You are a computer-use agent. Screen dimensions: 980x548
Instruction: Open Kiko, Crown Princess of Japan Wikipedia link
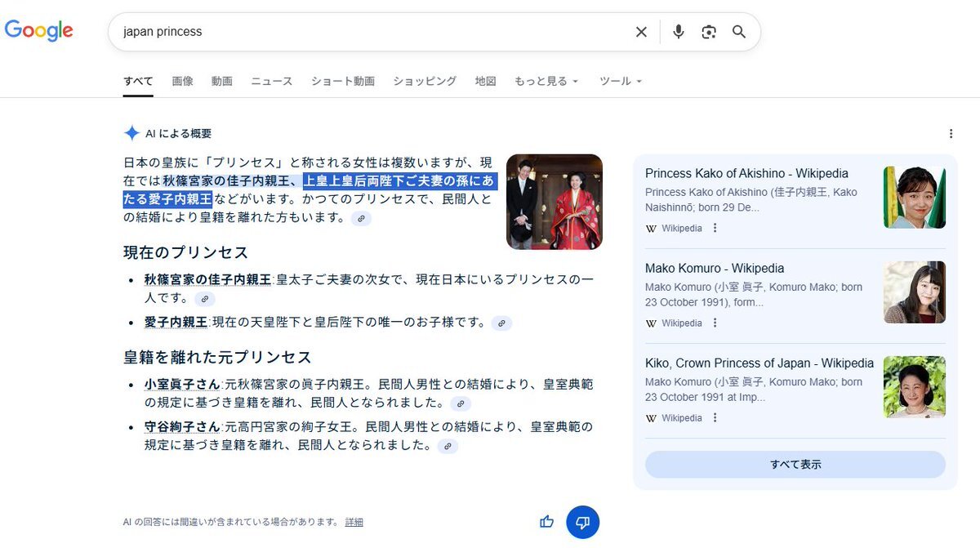[759, 363]
